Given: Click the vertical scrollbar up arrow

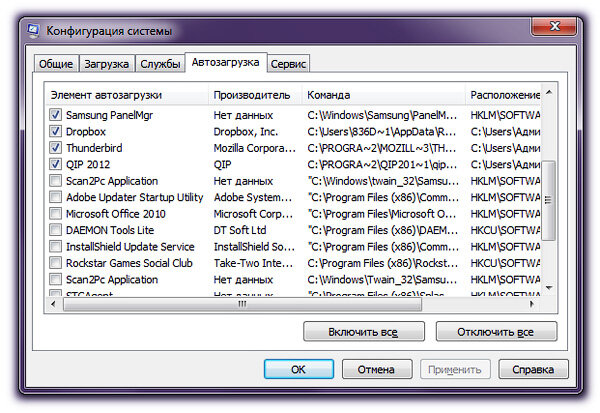Looking at the screenshot, I should coord(549,92).
